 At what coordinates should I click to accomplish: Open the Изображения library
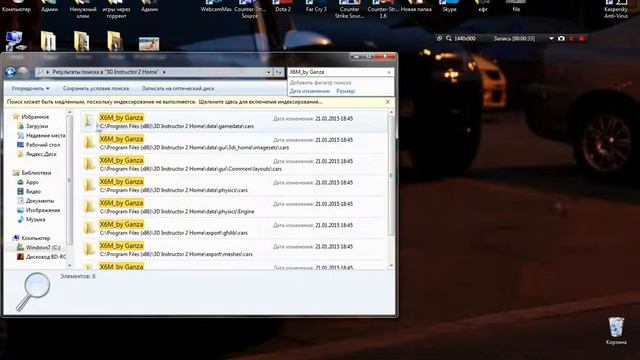click(x=38, y=210)
